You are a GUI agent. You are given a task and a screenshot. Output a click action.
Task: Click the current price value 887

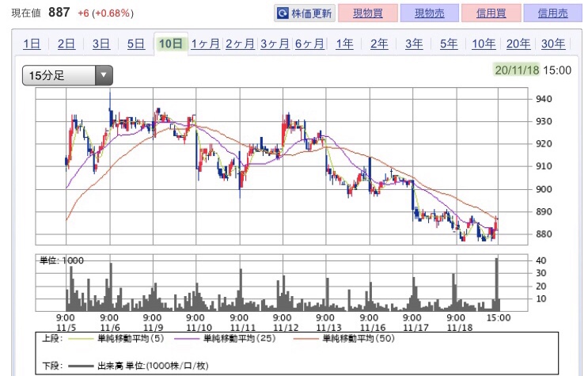click(59, 13)
